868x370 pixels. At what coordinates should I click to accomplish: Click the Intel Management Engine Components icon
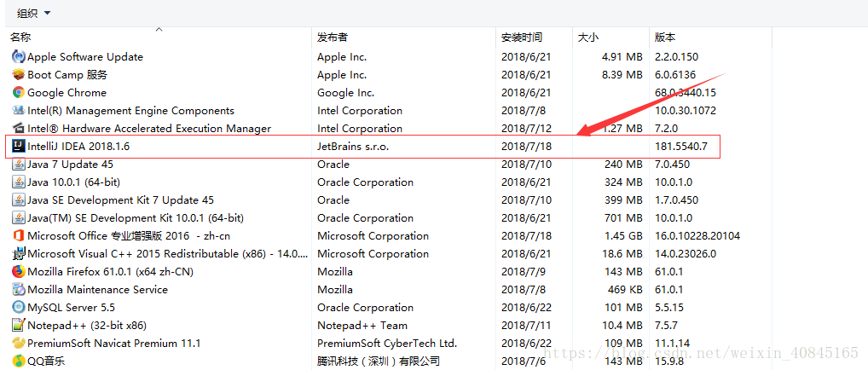tap(18, 110)
